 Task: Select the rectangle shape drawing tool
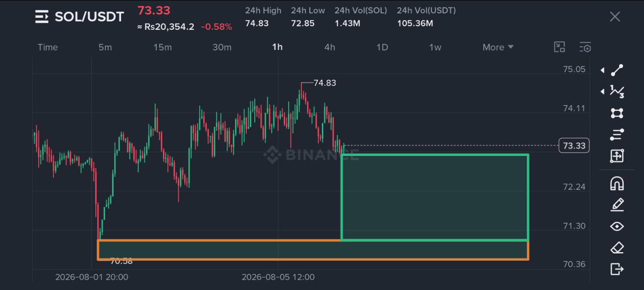pos(617,113)
